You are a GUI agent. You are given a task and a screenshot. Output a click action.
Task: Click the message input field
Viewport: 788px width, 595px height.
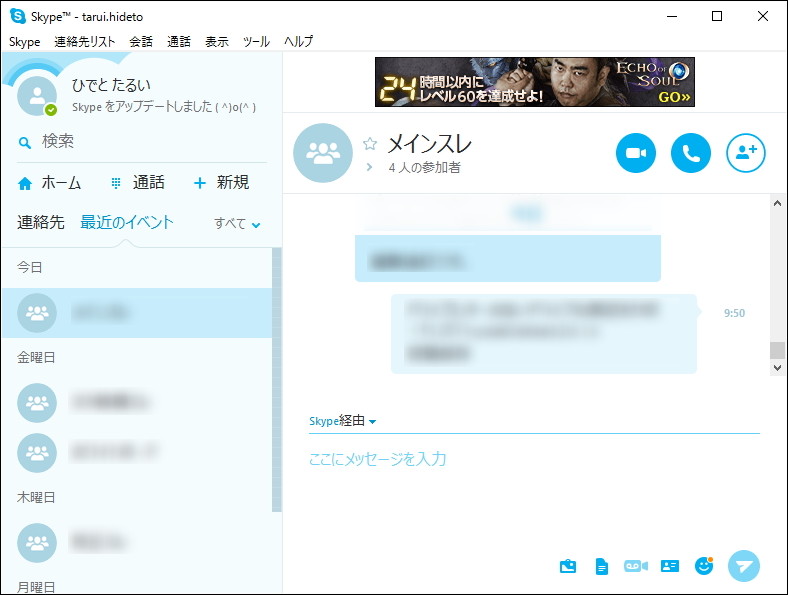coord(534,459)
